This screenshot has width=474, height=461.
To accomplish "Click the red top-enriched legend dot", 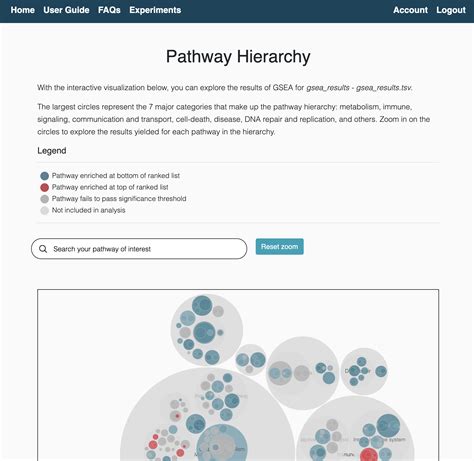I will point(44,187).
